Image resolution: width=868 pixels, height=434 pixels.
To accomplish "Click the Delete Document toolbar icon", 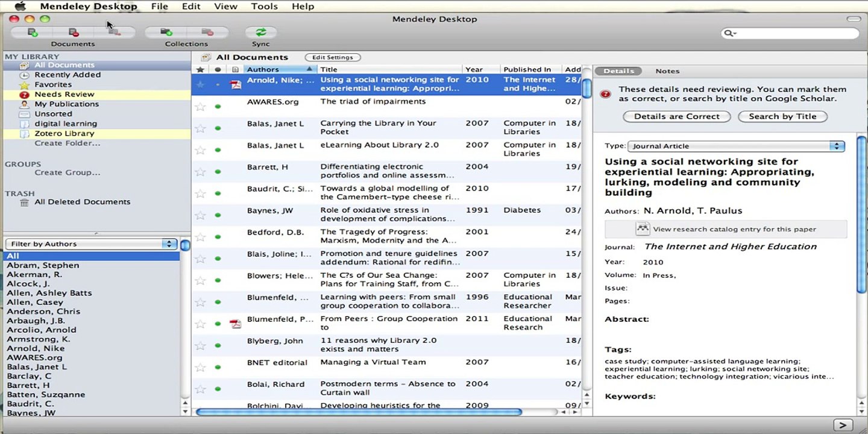I will (x=73, y=32).
